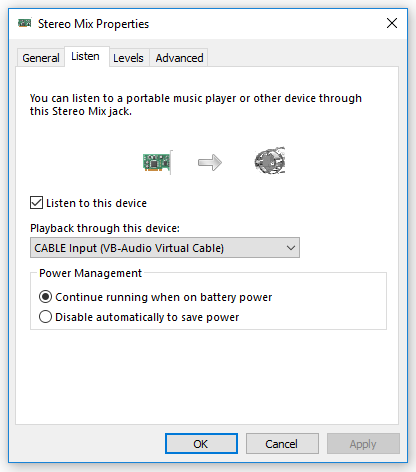Click the Cancel button
The image size is (416, 472).
[282, 444]
